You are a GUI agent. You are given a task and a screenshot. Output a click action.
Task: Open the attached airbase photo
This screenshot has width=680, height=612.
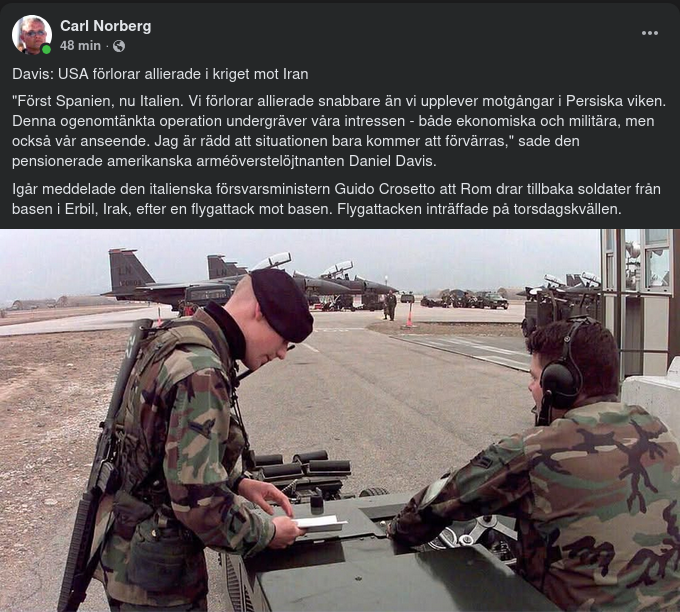[x=340, y=420]
